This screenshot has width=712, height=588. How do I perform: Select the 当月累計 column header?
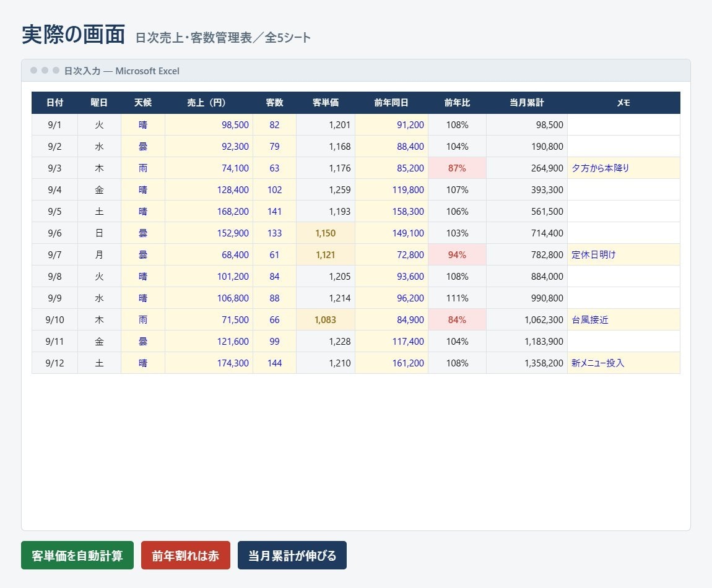click(527, 103)
